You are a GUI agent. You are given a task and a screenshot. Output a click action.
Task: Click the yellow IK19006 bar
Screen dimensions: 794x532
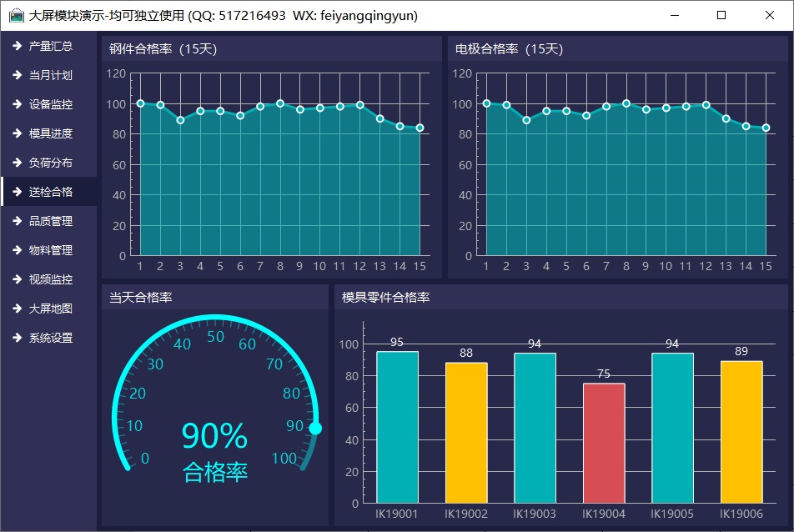click(x=741, y=432)
